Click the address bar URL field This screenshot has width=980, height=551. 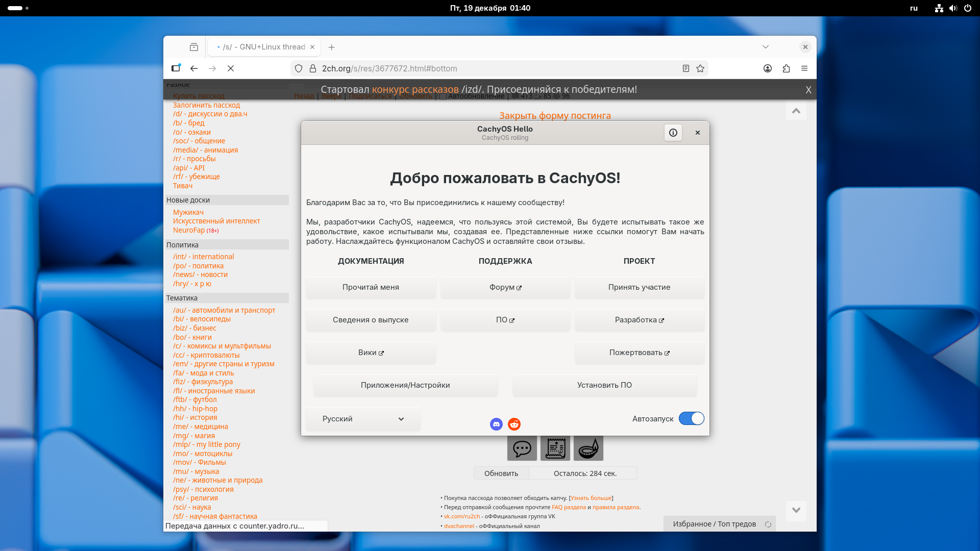(490, 68)
